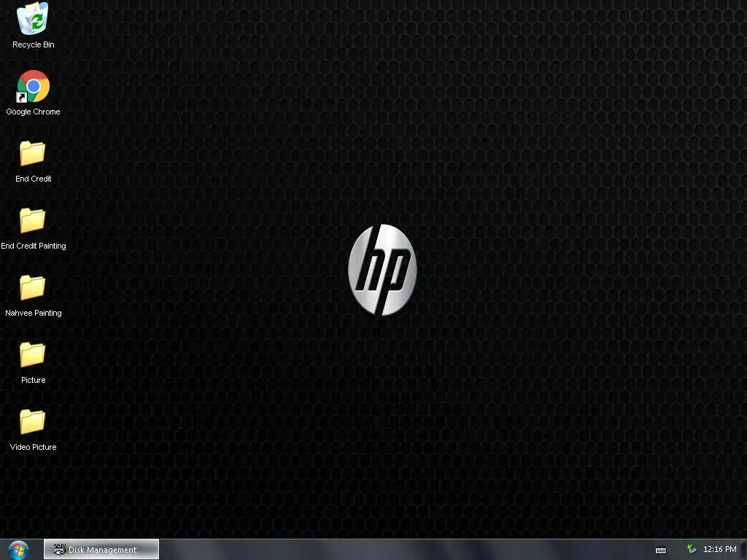Select the Nahvee Painting folder
Screen dimensions: 747x560
pos(32,287)
